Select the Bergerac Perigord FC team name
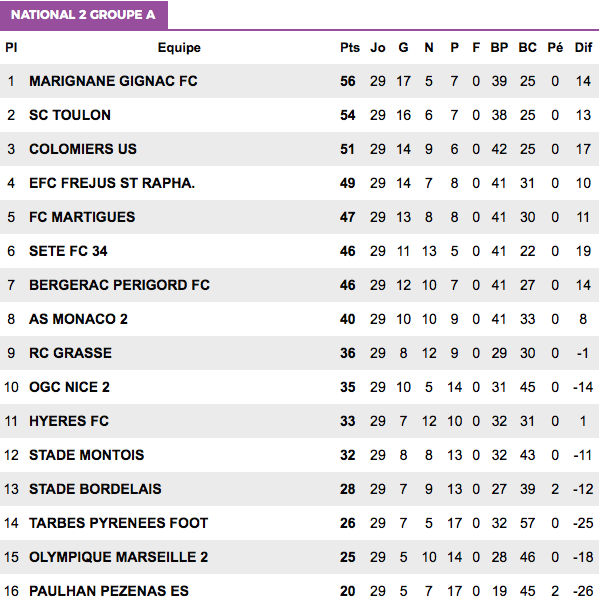Viewport: 602px width, 613px height. click(x=119, y=285)
